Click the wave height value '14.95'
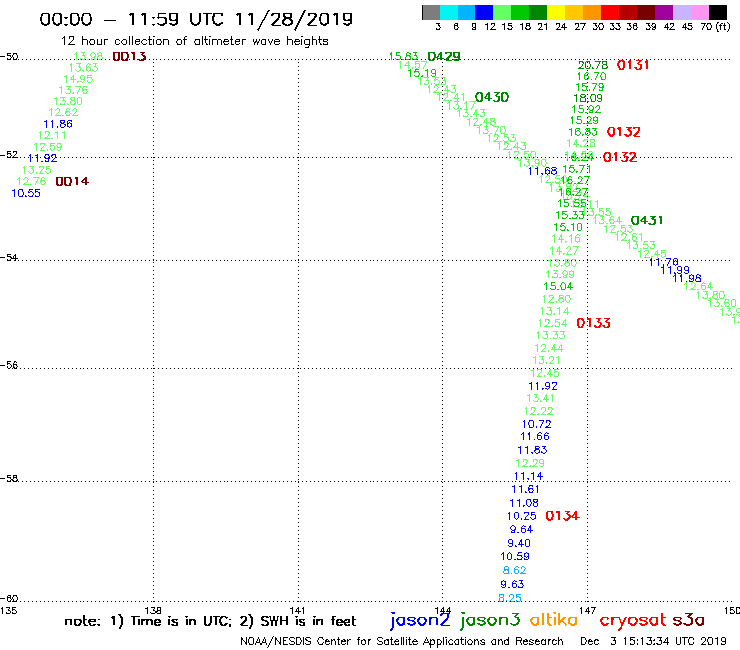This screenshot has height=650, width=740. click(78, 79)
